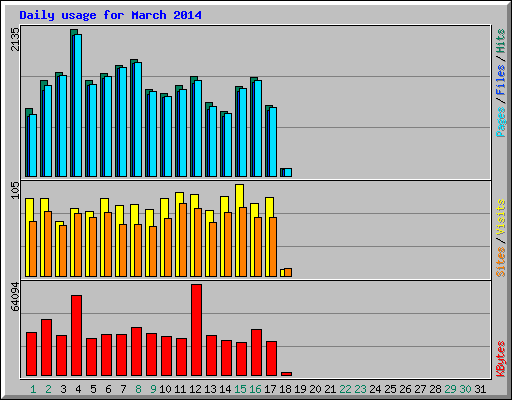Click day 1 on the x-axis
This screenshot has width=512, height=400.
coord(33,389)
